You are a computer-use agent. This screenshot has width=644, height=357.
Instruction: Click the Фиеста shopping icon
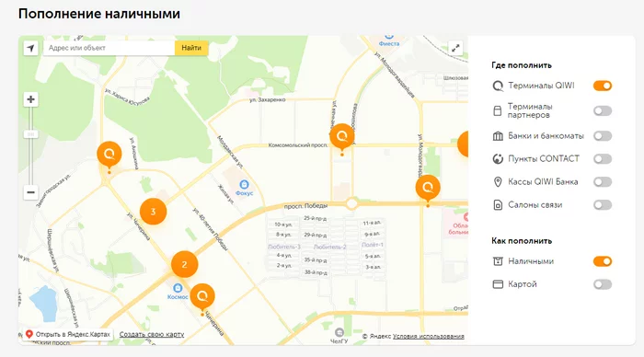[389, 37]
